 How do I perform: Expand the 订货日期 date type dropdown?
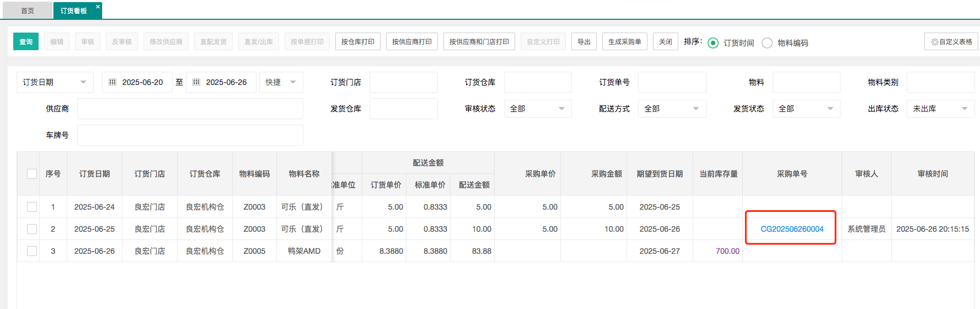(x=55, y=82)
